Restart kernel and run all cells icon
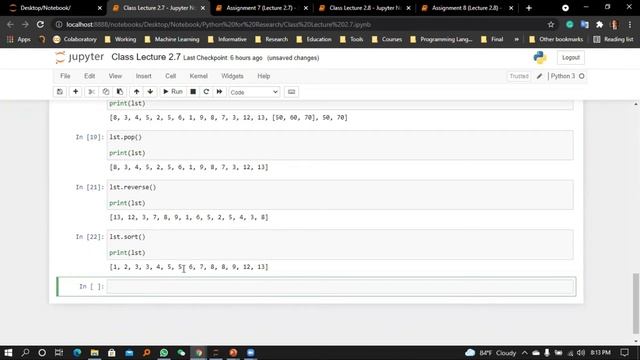This screenshot has height=360, width=640. pyautogui.click(x=219, y=92)
